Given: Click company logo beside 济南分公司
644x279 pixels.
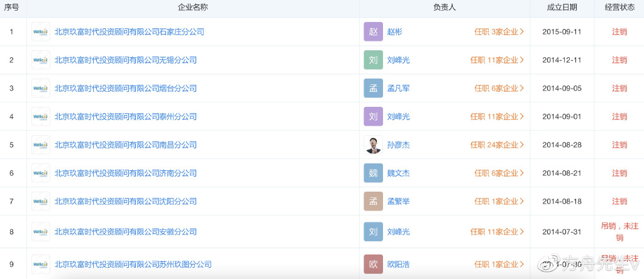Looking at the screenshot, I should pos(41,173).
